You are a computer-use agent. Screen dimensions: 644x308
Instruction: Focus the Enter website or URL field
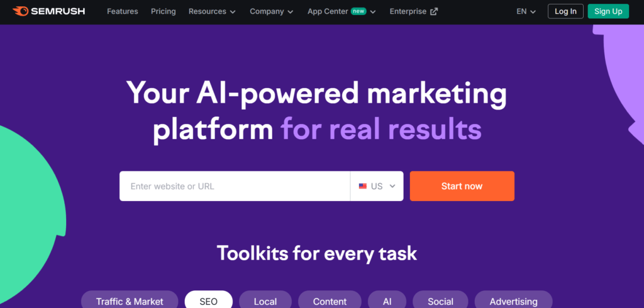[235, 186]
